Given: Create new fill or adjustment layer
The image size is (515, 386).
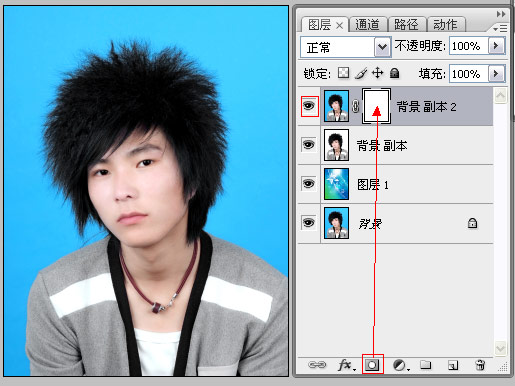Looking at the screenshot, I should pyautogui.click(x=400, y=365).
